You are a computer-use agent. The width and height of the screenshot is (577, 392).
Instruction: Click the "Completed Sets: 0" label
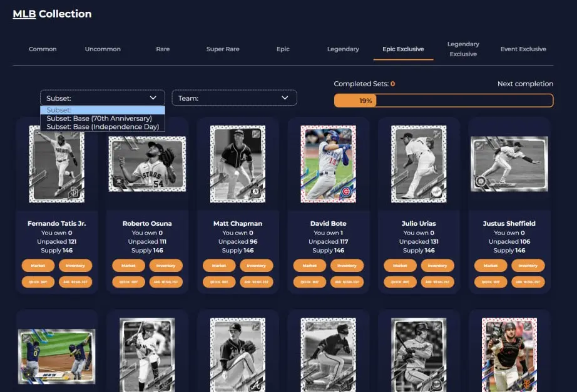coord(364,84)
